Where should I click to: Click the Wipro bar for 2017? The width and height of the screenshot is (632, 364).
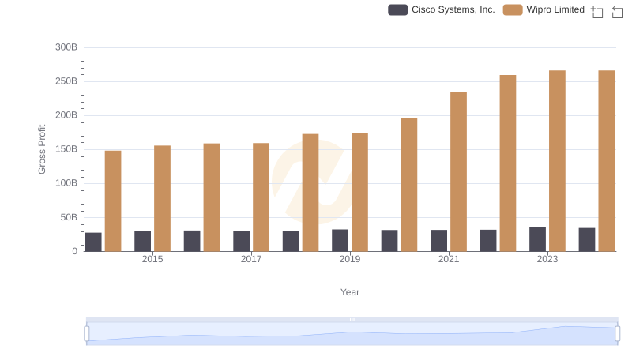click(261, 197)
